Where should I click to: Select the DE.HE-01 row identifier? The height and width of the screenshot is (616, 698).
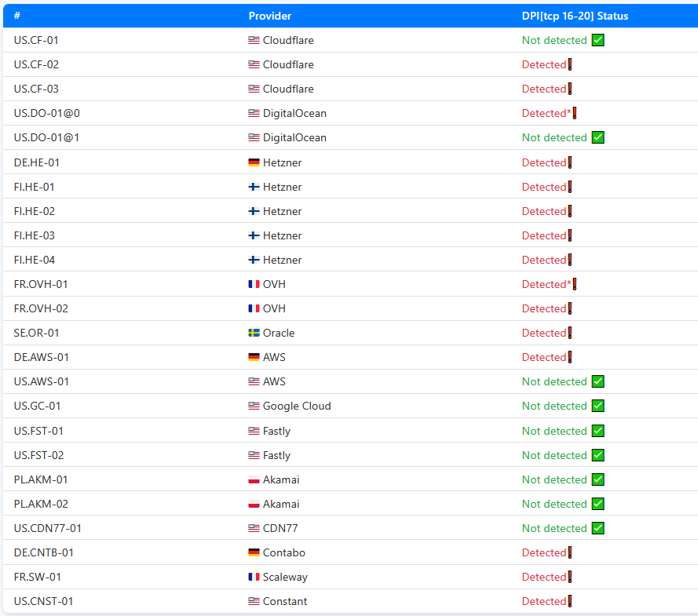coord(37,162)
